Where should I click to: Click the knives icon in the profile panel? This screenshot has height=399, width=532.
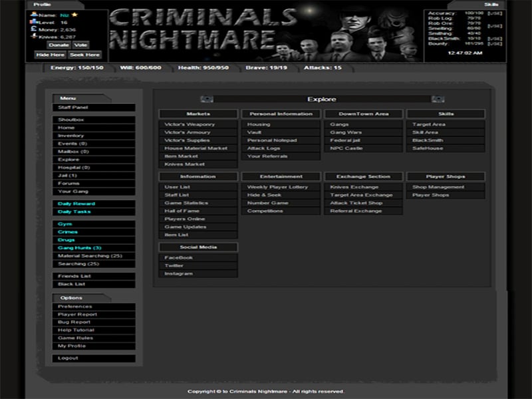coord(33,36)
